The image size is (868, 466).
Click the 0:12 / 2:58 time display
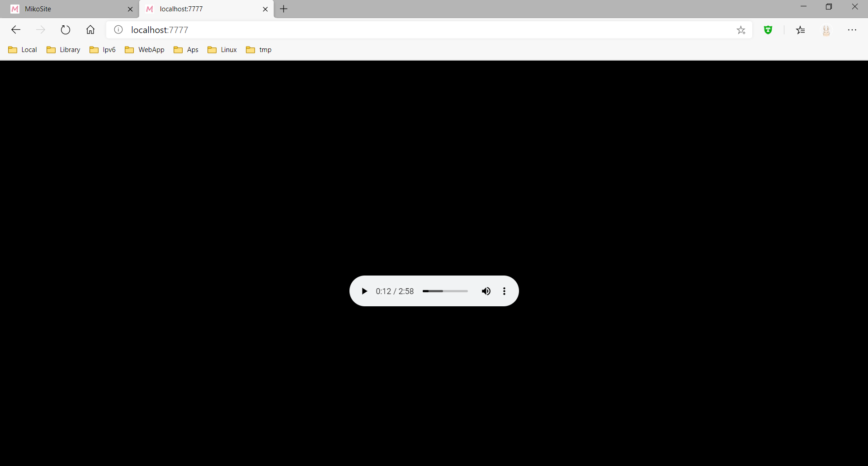point(395,291)
